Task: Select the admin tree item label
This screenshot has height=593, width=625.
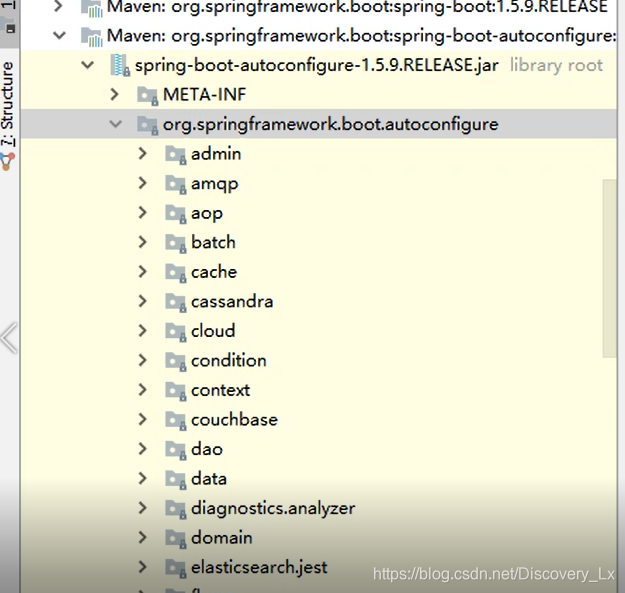Action: 216,154
